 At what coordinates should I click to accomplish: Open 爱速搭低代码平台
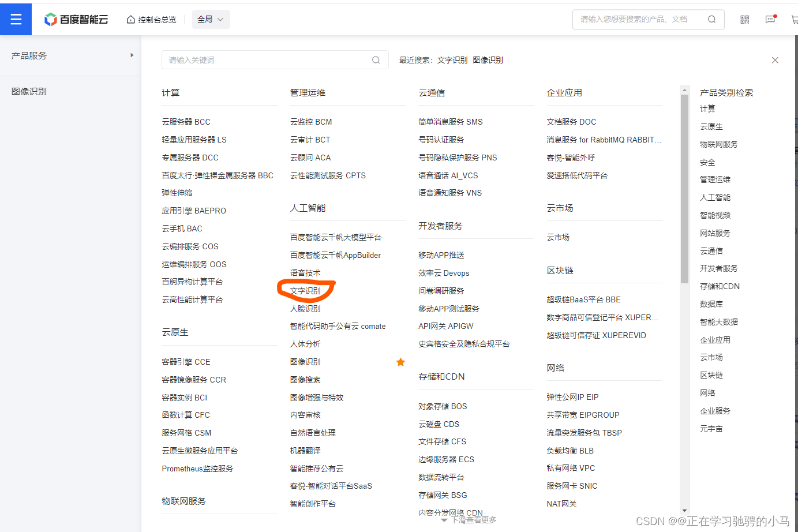(577, 175)
